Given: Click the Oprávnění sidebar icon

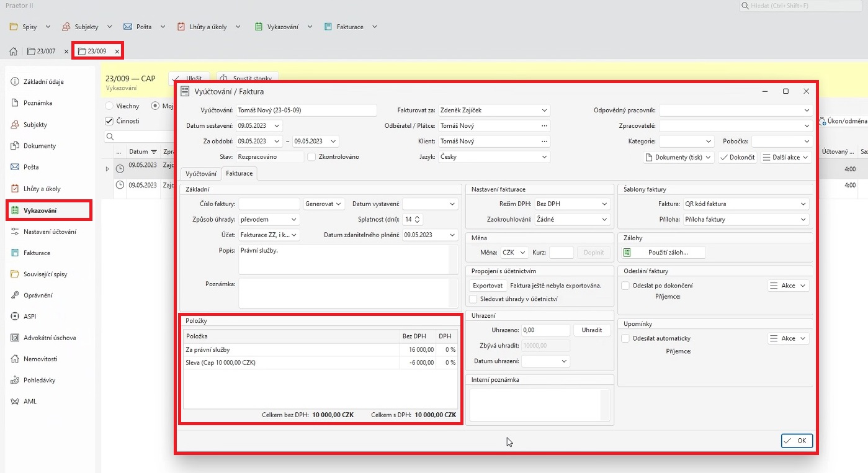Looking at the screenshot, I should coord(16,295).
